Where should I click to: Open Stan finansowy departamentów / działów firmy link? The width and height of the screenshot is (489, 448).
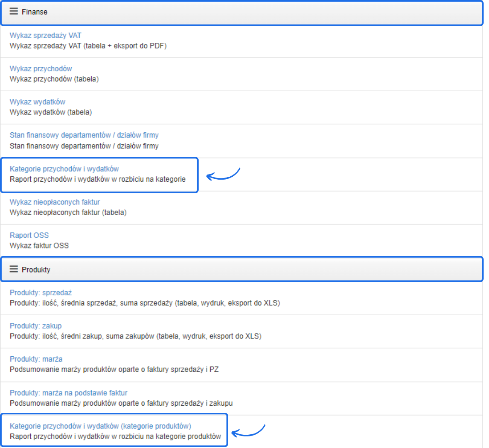[84, 135]
